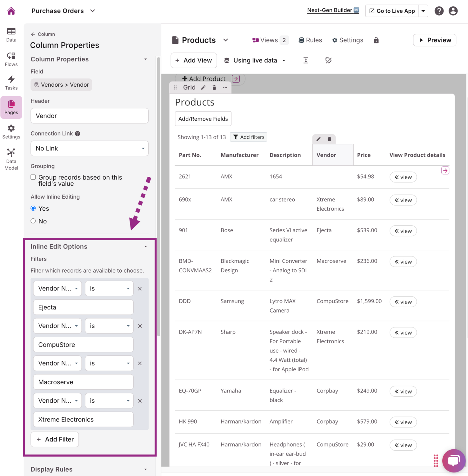Screen dimensions: 468x476
Task: Click the view button for HK 990
Action: pyautogui.click(x=403, y=422)
